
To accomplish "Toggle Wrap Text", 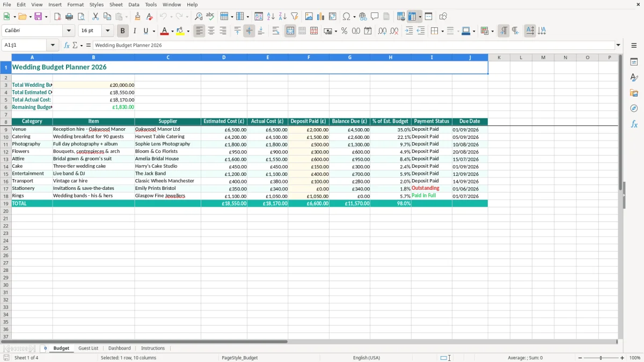I will click(x=275, y=31).
